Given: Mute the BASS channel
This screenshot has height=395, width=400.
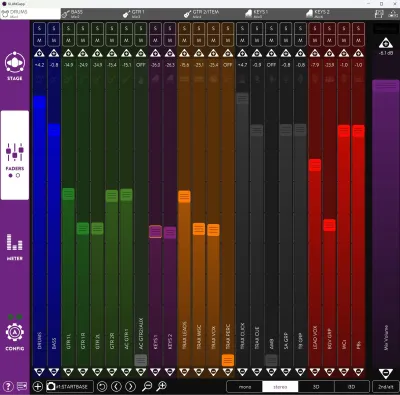Looking at the screenshot, I should point(54,40).
